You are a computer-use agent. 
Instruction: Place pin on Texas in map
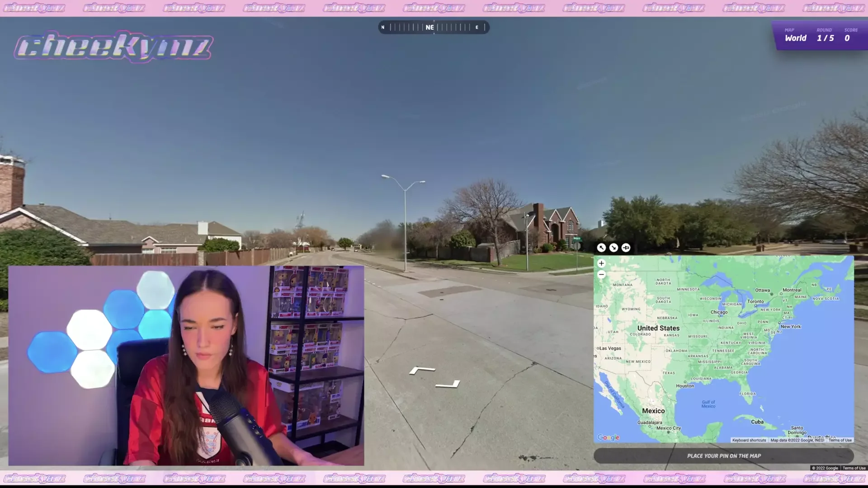(669, 373)
